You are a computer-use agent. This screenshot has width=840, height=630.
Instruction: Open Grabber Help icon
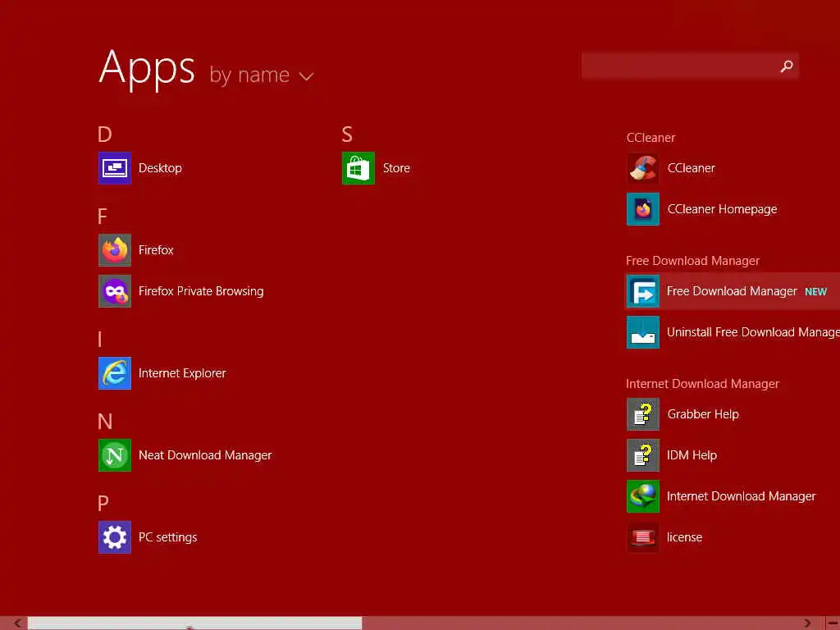point(643,414)
